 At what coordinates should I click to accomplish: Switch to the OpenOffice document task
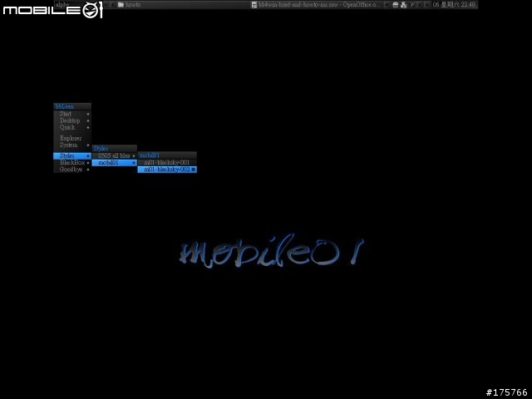point(318,5)
